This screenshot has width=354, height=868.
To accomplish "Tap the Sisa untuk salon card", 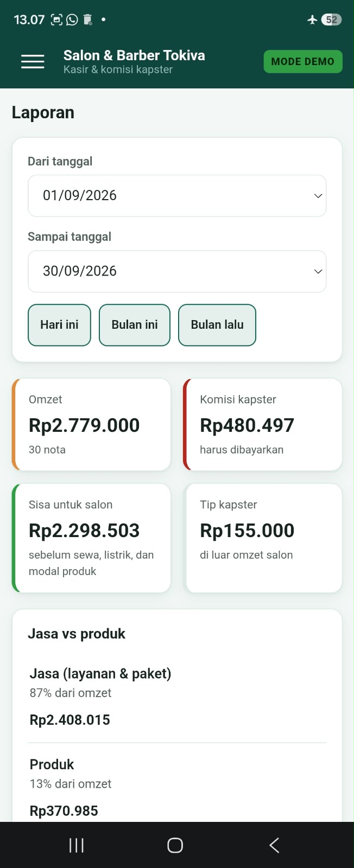I will (91, 538).
